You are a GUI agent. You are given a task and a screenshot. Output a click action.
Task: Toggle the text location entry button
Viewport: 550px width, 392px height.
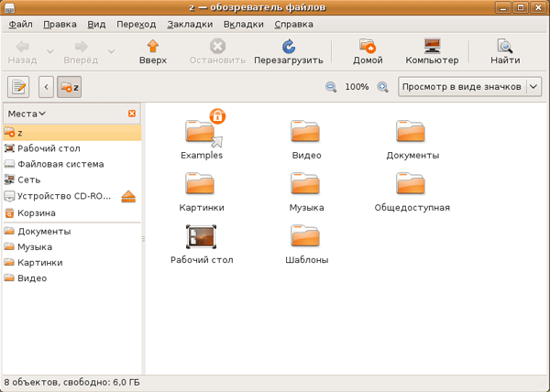tap(18, 87)
